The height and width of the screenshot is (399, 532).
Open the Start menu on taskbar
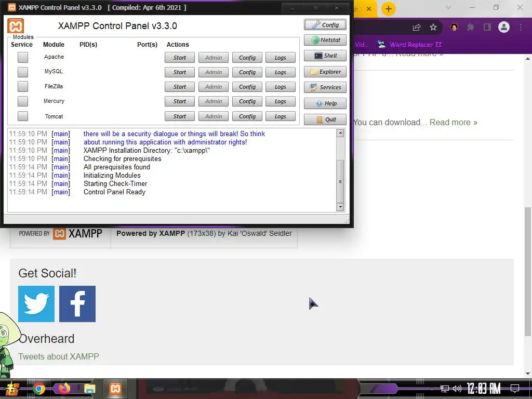[x=11, y=389]
